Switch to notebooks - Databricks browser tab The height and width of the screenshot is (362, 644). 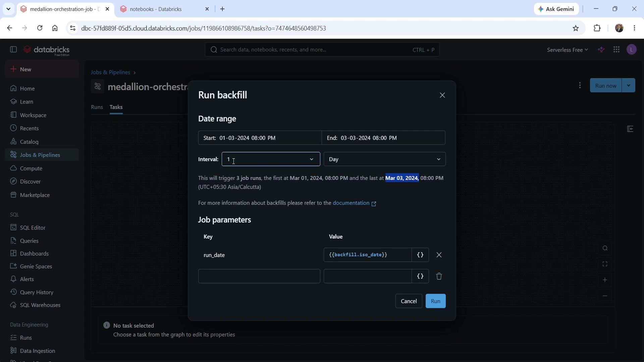coord(164,9)
